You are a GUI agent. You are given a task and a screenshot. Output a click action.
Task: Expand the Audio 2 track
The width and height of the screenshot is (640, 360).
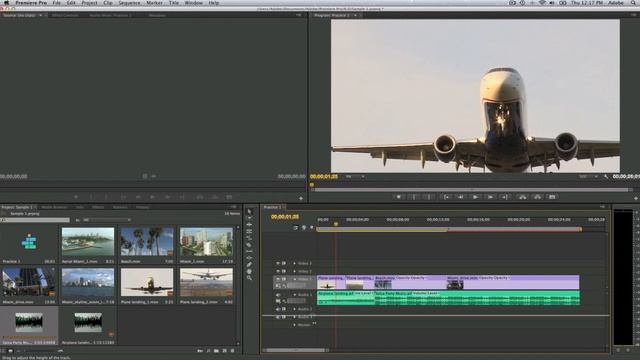pos(295,309)
